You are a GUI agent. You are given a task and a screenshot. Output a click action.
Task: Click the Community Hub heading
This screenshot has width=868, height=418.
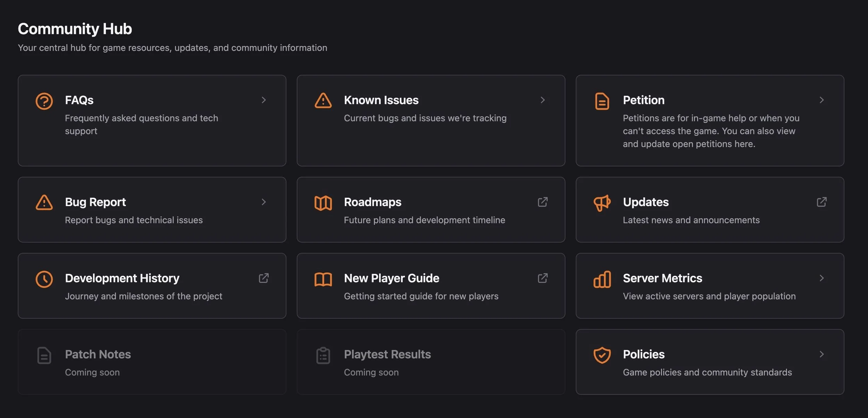tap(75, 28)
